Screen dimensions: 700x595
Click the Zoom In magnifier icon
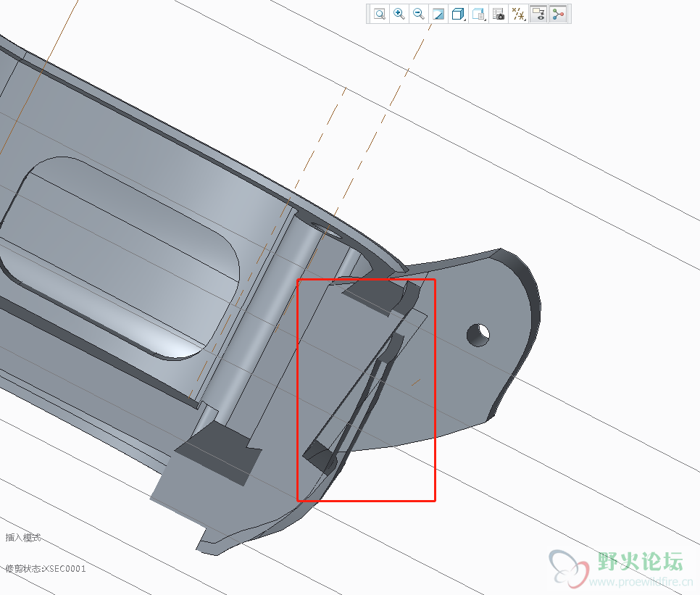[x=399, y=14]
